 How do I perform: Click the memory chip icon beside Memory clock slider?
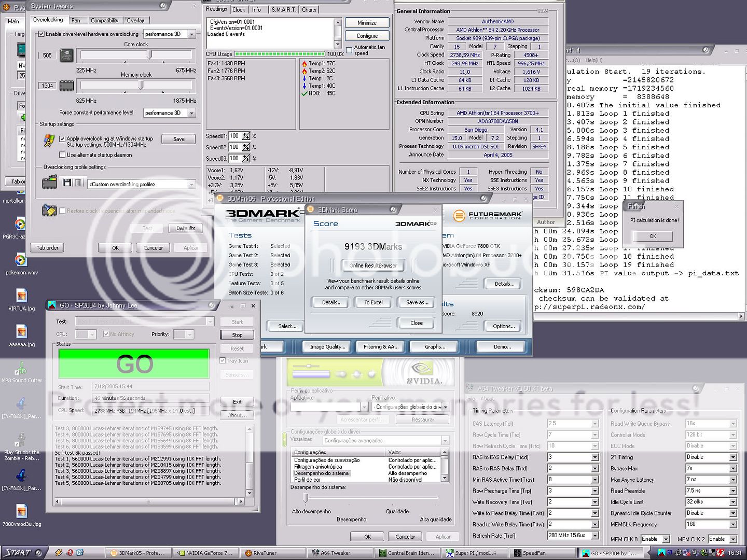point(66,86)
